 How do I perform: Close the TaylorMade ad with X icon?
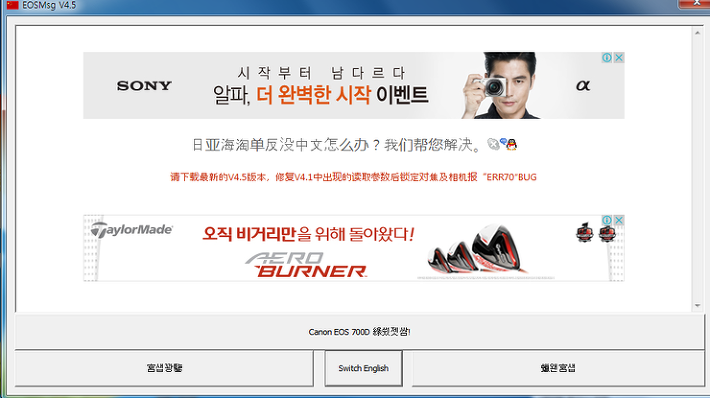(619, 220)
